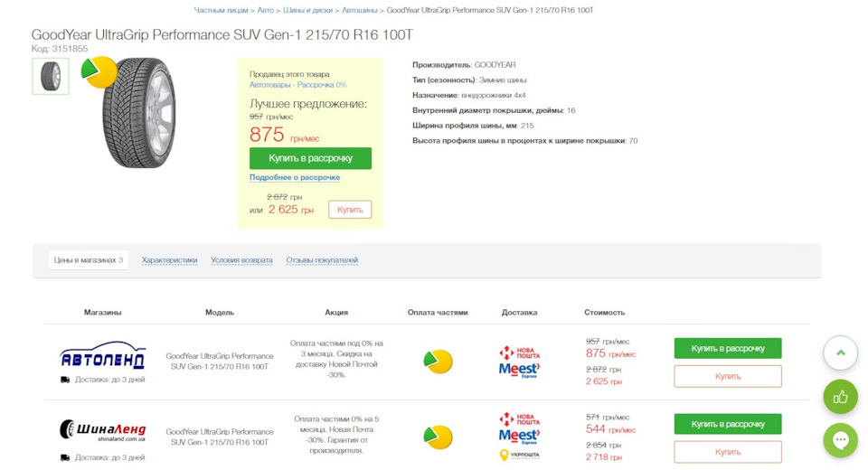Open the seller link Автотовары - Рассрочка 0%
This screenshot has width=868, height=470.
pyautogui.click(x=297, y=85)
